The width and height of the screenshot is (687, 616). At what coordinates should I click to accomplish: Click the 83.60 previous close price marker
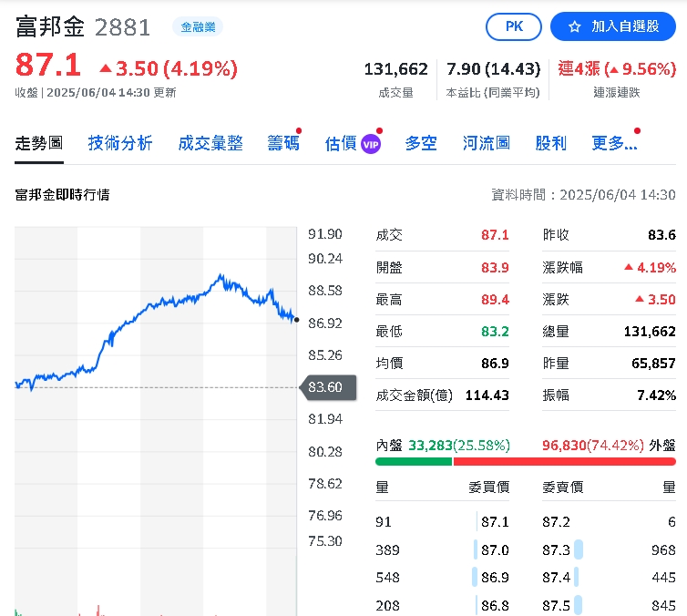pyautogui.click(x=328, y=387)
